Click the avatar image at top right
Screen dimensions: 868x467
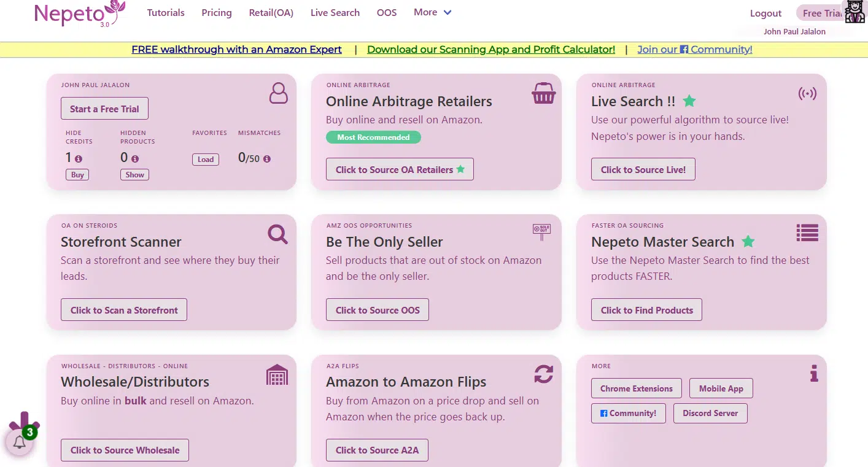[x=855, y=12]
